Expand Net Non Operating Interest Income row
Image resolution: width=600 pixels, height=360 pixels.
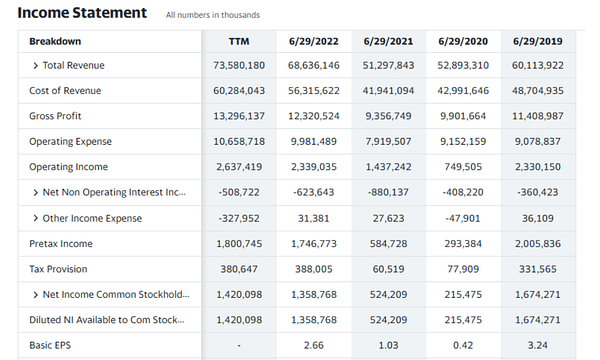click(36, 192)
